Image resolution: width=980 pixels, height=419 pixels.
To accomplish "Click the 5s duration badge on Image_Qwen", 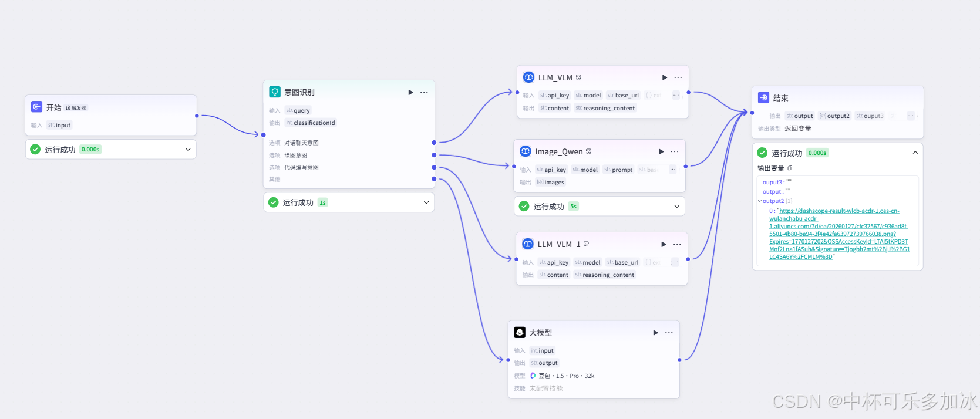I will click(x=573, y=207).
